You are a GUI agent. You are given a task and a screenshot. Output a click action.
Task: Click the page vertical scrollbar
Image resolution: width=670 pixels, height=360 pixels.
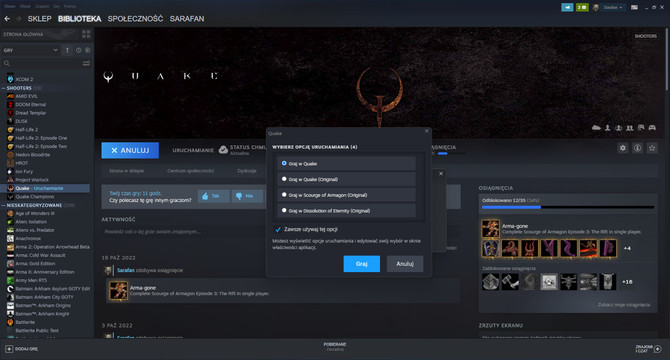(667, 59)
